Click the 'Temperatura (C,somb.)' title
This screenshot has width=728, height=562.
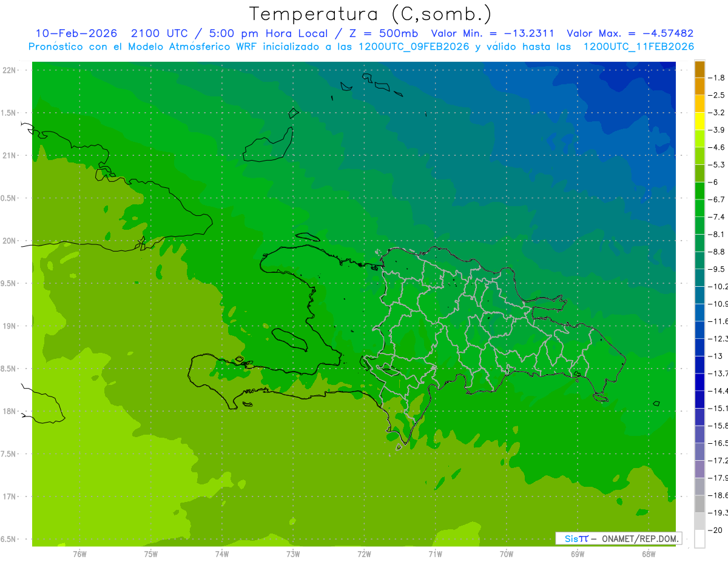click(371, 14)
